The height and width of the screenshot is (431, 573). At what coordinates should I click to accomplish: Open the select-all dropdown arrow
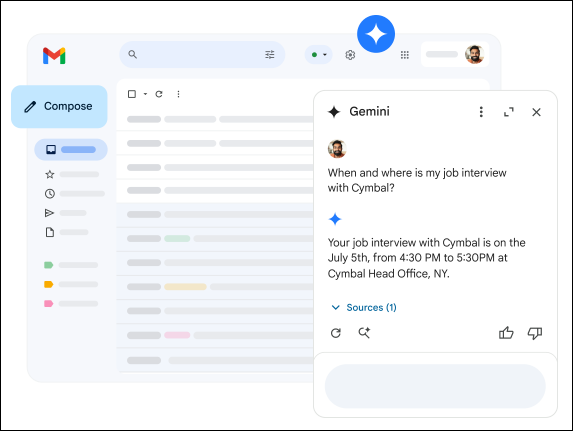(x=145, y=94)
